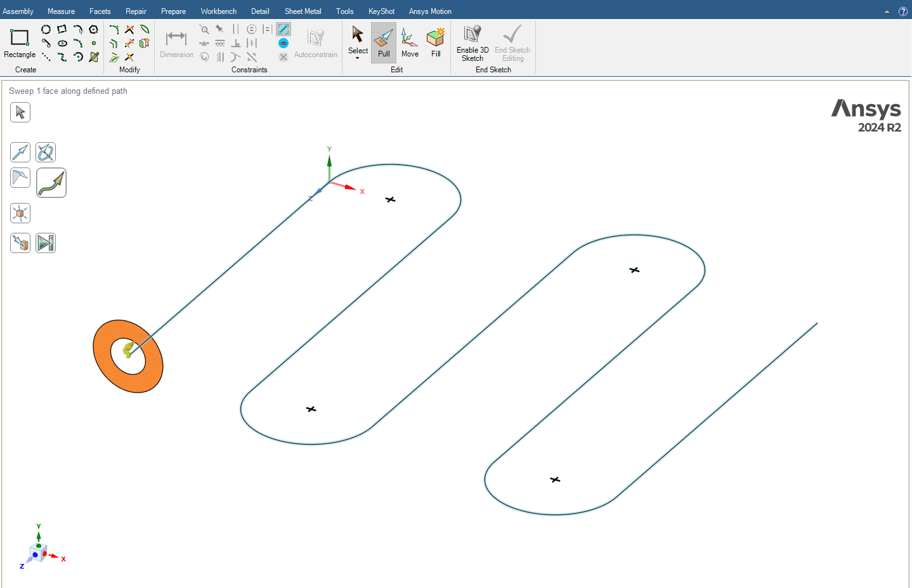Pick the Revolve tool guide icon
The image size is (912, 588).
point(46,152)
